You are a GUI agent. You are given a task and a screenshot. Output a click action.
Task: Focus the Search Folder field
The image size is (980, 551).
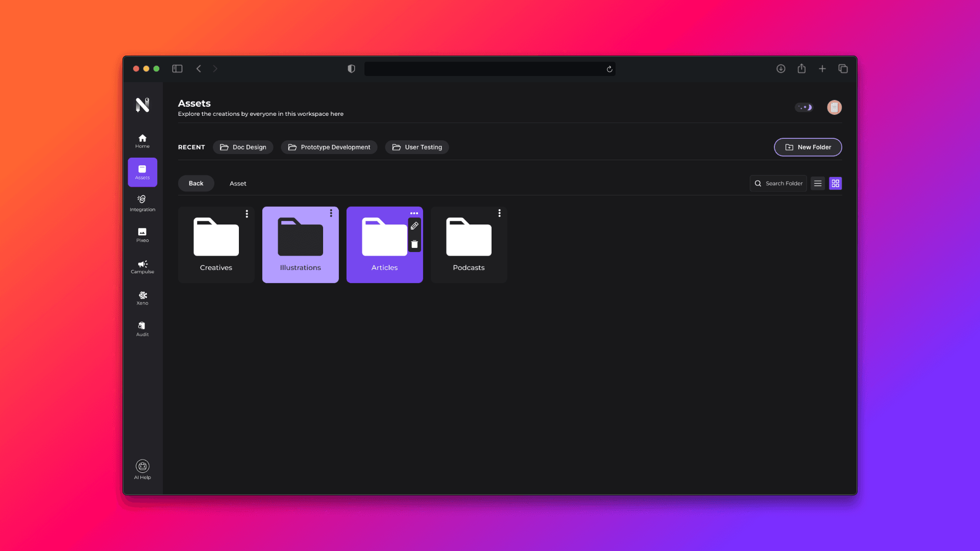[778, 183]
